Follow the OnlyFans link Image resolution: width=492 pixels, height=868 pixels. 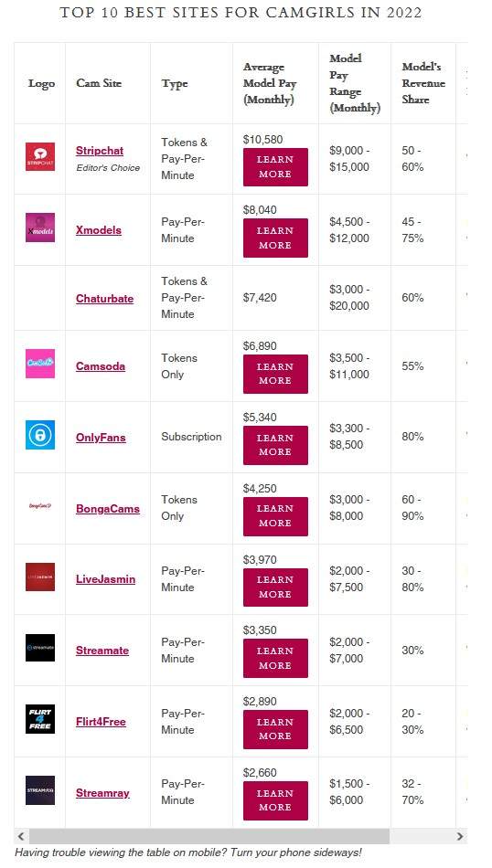click(101, 438)
